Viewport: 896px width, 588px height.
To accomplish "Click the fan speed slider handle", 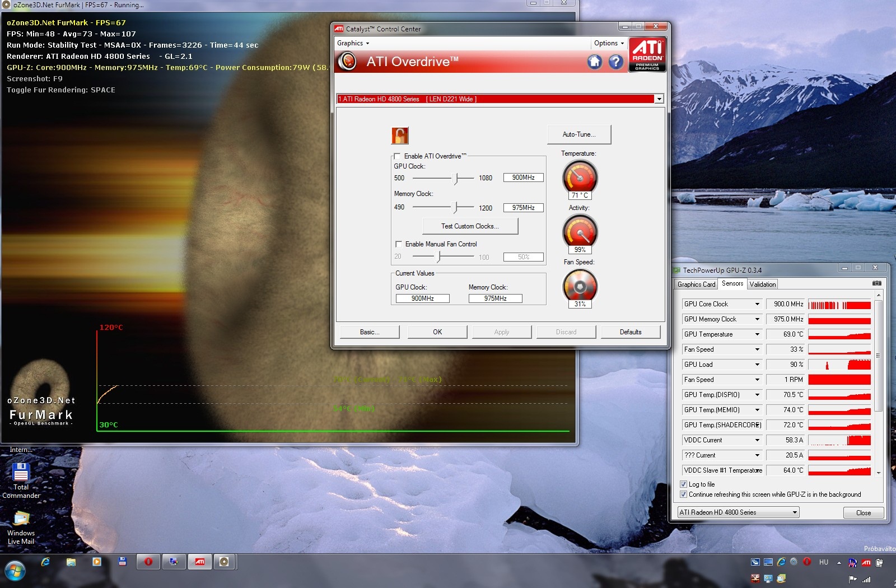I will click(439, 256).
